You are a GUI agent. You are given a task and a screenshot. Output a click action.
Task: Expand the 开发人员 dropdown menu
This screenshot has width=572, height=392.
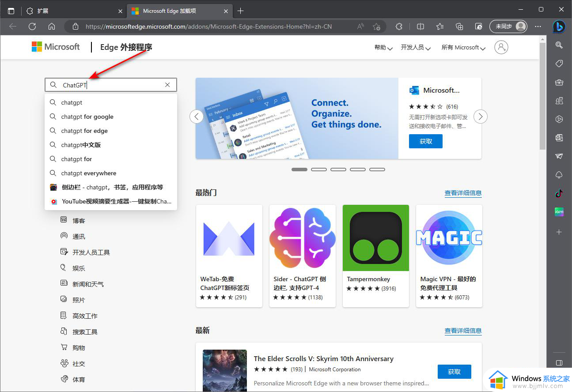(416, 47)
